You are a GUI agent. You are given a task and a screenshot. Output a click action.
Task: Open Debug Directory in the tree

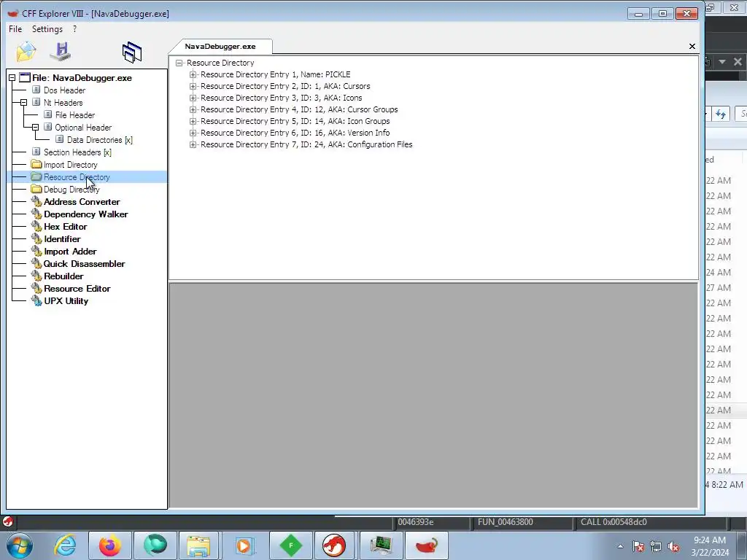71,189
